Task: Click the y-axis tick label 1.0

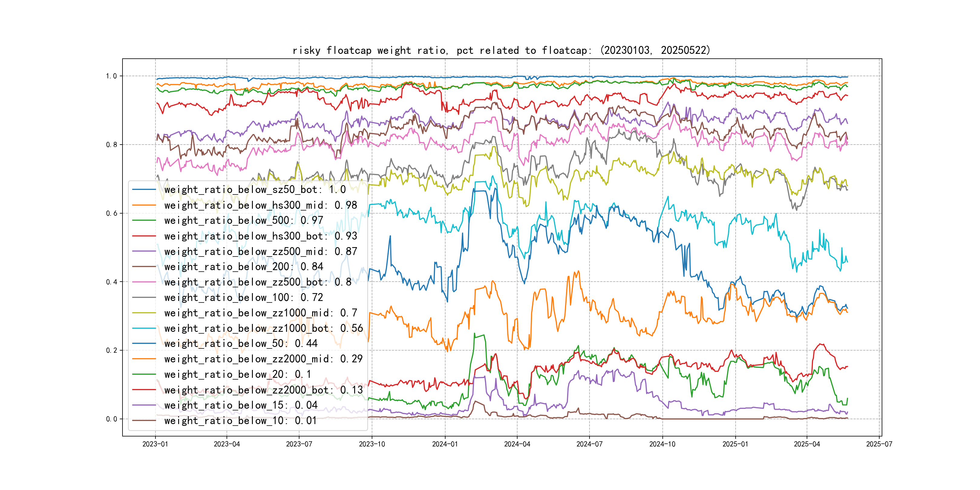Action: tap(112, 76)
